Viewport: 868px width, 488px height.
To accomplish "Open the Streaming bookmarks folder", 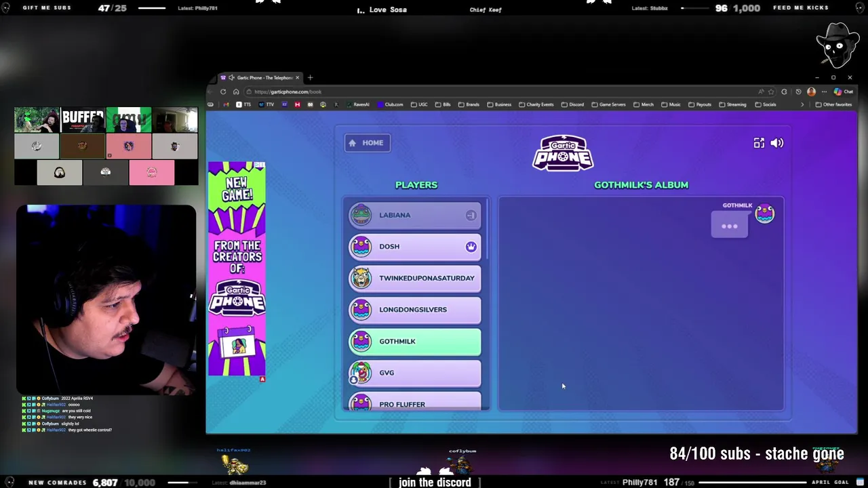I will coord(732,104).
